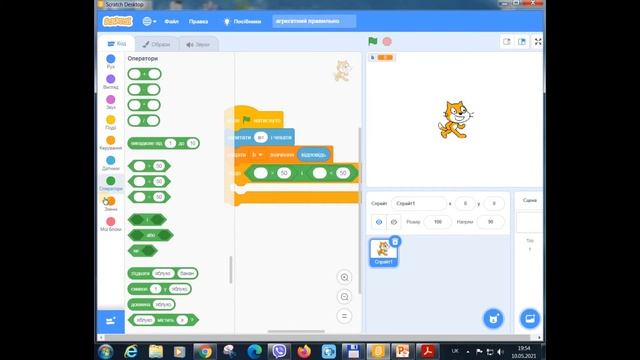Click the UK language indicator in the system tray
The image size is (640, 360).
(455, 351)
